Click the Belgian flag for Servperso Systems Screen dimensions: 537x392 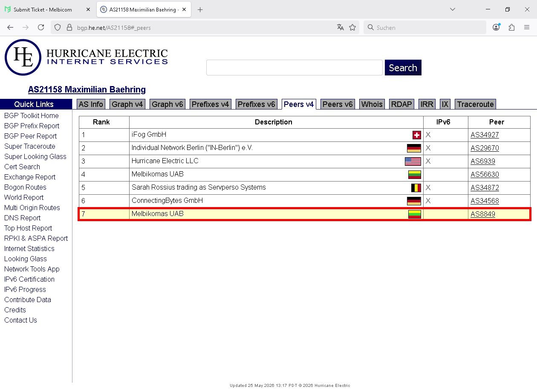coord(416,188)
